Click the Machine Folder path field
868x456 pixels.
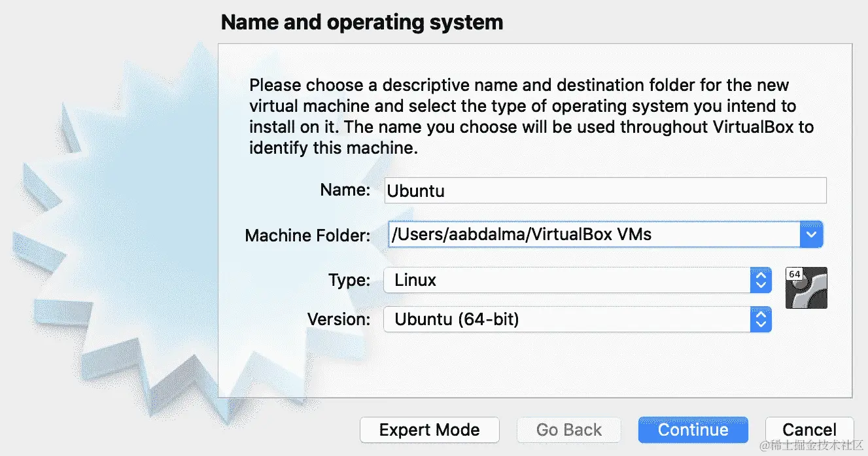tap(594, 234)
